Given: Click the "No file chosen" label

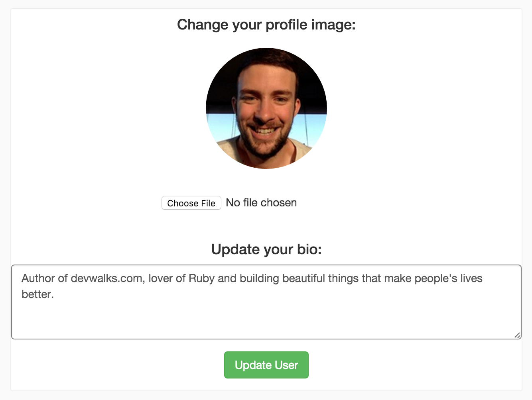Looking at the screenshot, I should [x=261, y=203].
